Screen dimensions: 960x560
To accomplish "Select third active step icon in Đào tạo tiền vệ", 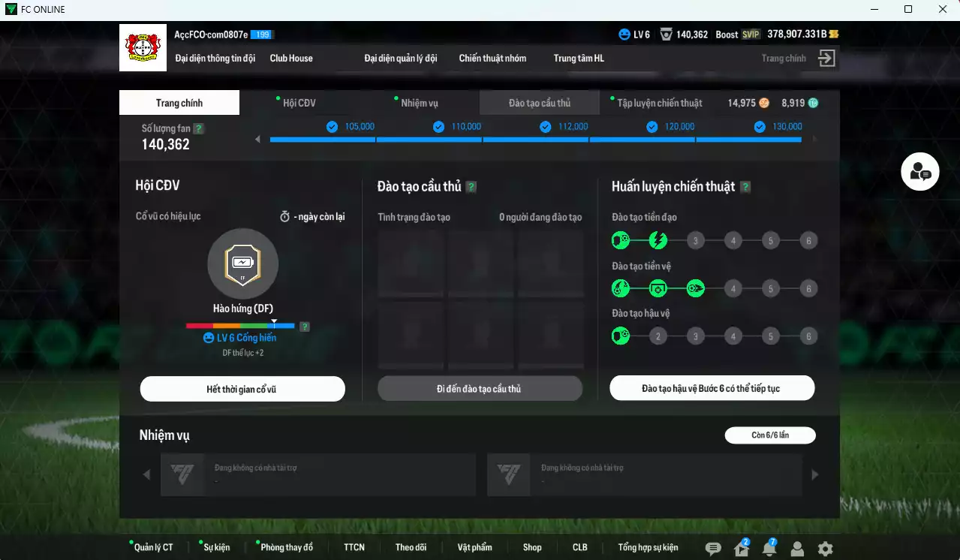I will [x=696, y=288].
